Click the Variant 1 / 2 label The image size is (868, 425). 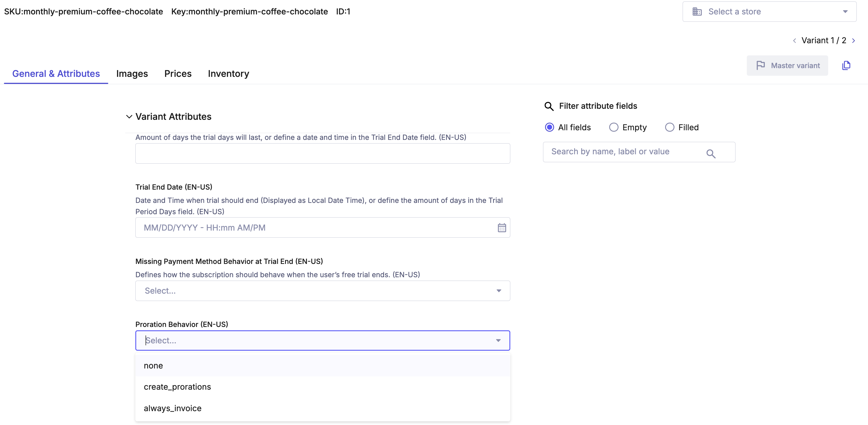(824, 41)
